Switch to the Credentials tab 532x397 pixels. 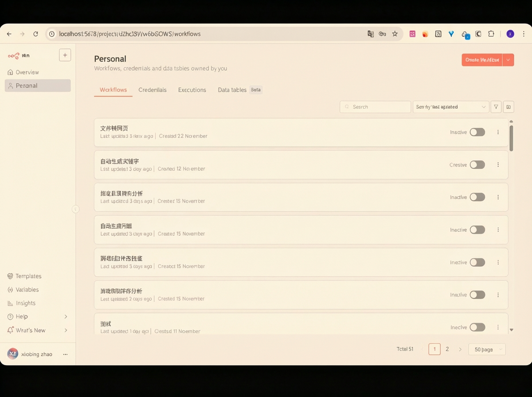point(153,90)
